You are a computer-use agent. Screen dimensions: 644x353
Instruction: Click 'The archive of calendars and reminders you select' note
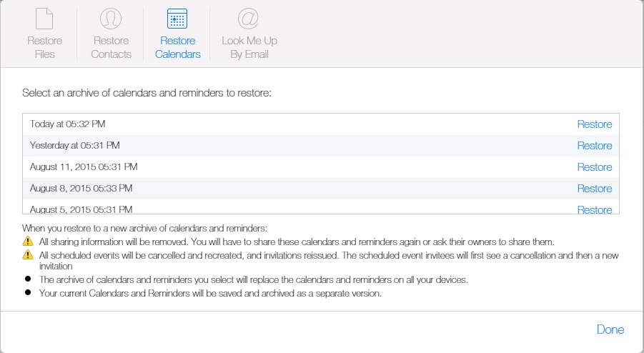[x=254, y=280]
